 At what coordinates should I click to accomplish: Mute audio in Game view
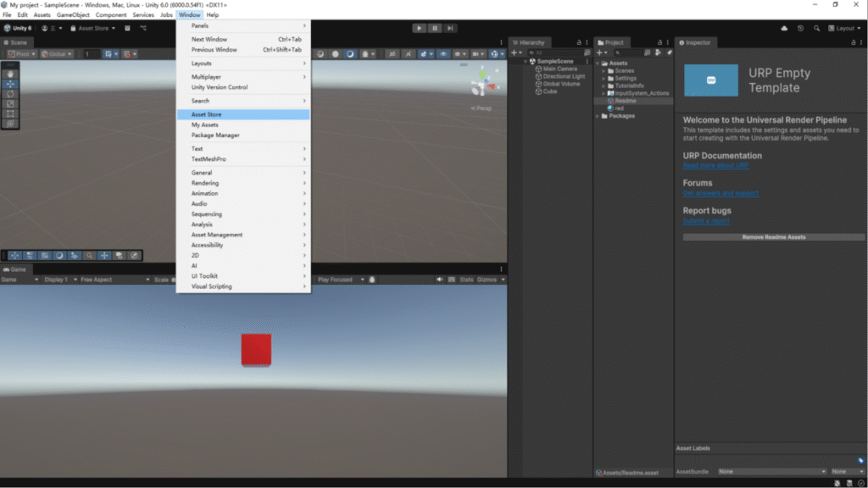coord(440,280)
